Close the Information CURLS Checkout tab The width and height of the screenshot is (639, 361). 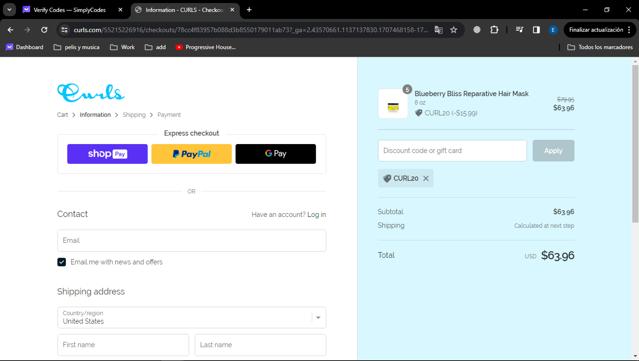tap(232, 10)
